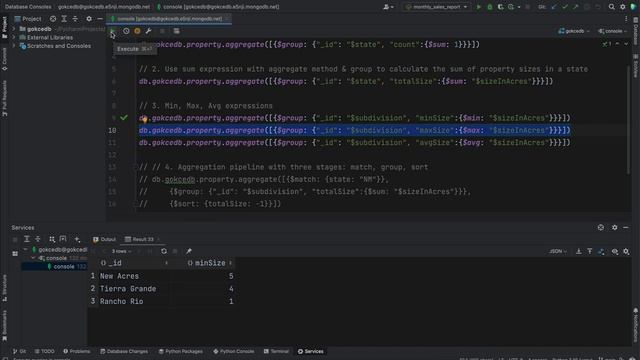Expand all in Services toolbar
640x360 pixels.
(x=27, y=239)
